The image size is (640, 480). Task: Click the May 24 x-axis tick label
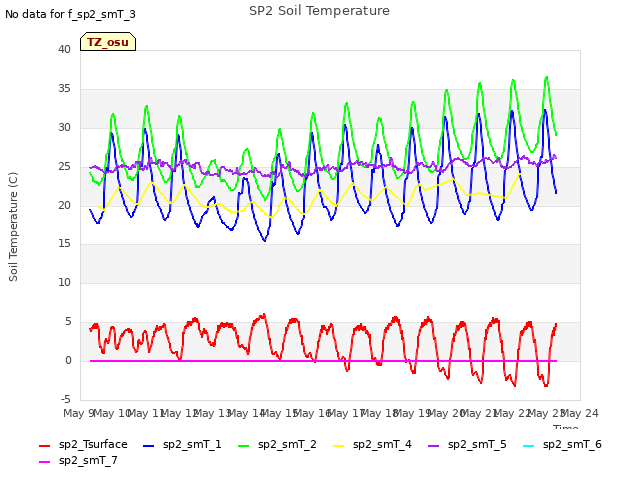(x=580, y=413)
